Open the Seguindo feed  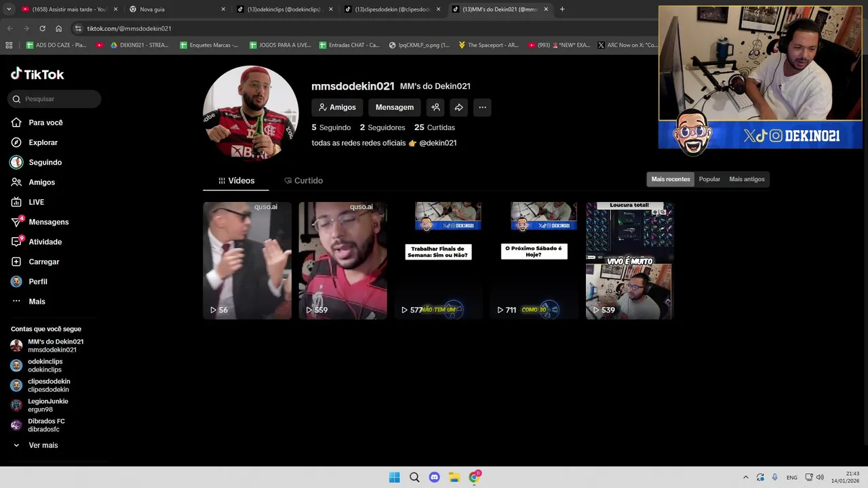click(x=45, y=163)
